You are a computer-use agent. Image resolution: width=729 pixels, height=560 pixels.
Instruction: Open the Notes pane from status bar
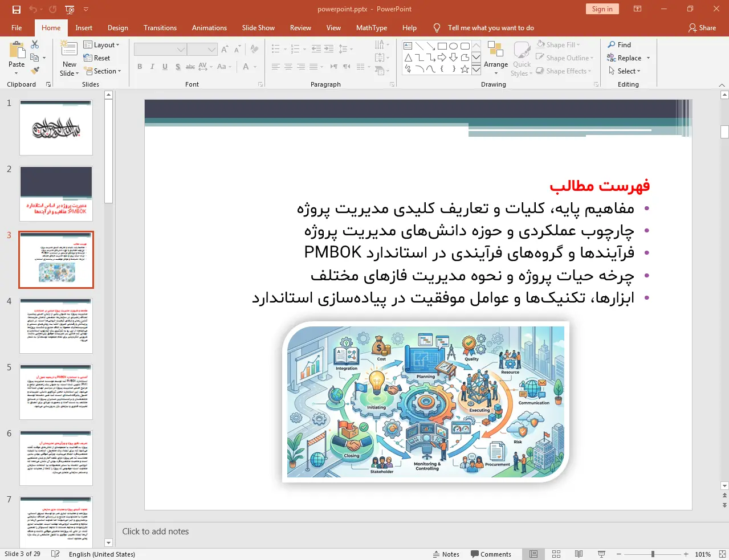point(446,554)
